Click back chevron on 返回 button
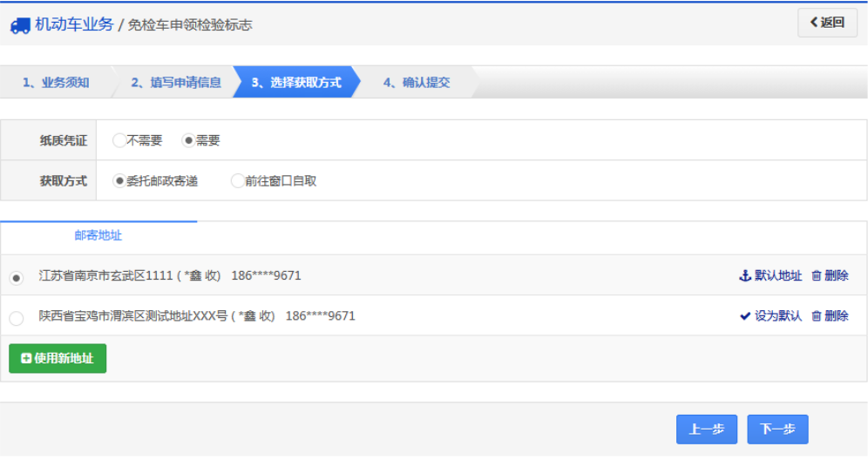The height and width of the screenshot is (460, 868). [814, 23]
